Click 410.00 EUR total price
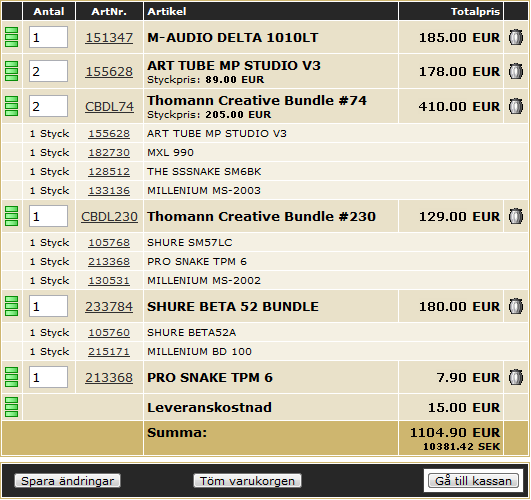Screen dimensions: 531x500 pyautogui.click(x=460, y=106)
